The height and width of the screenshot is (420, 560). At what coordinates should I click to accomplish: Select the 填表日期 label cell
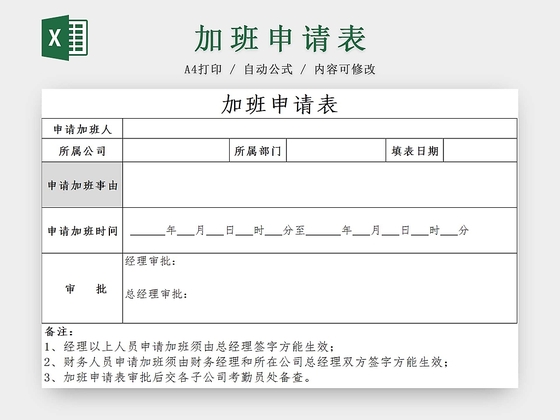pyautogui.click(x=415, y=151)
